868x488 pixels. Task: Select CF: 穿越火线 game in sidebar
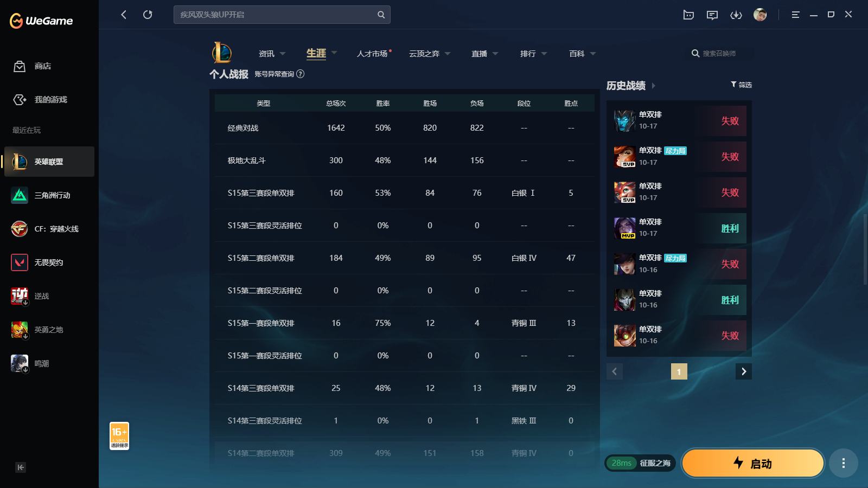coord(49,229)
